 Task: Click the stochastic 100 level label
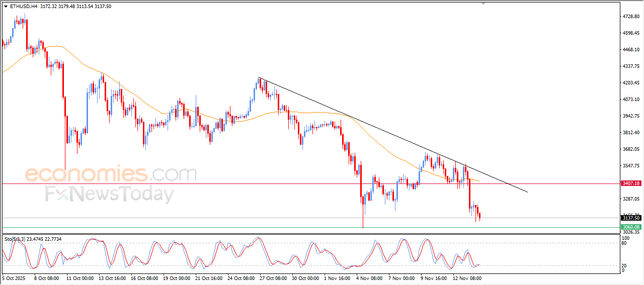625,238
